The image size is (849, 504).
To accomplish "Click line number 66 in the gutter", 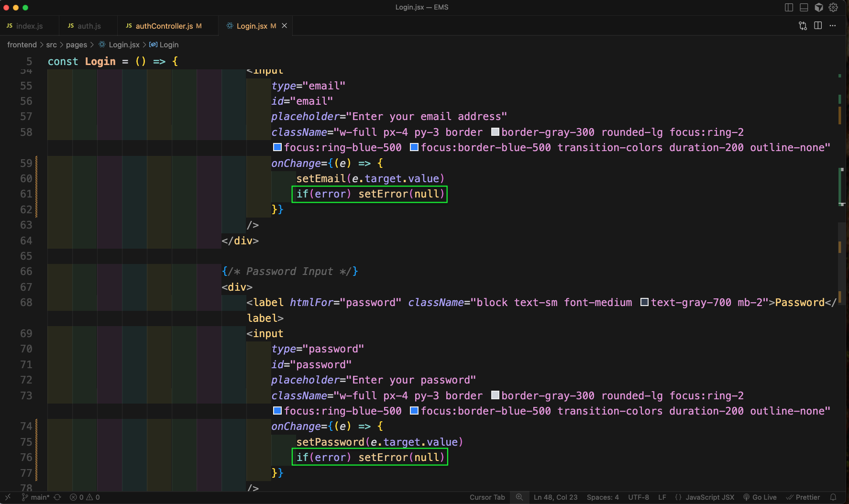I will [26, 271].
